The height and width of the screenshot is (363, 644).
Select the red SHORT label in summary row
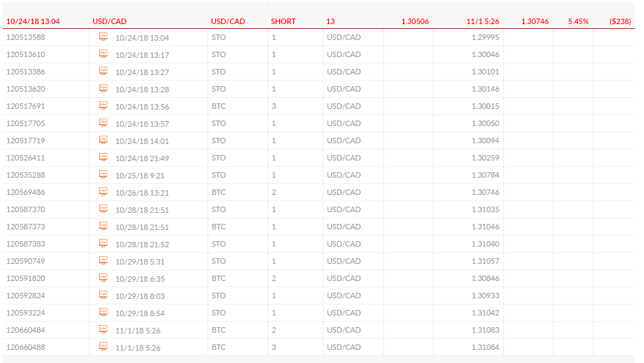(x=283, y=21)
